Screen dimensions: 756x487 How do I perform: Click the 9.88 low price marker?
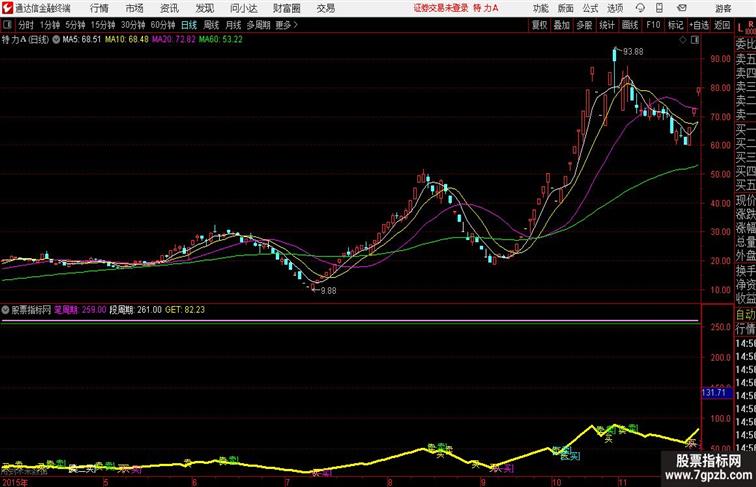pos(328,291)
